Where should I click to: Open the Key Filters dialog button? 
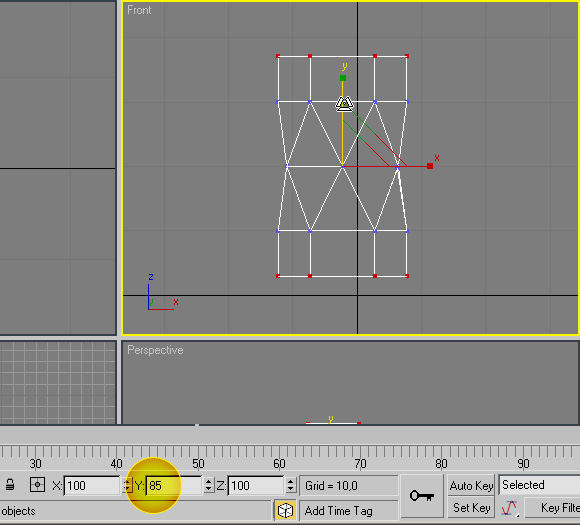pos(553,508)
